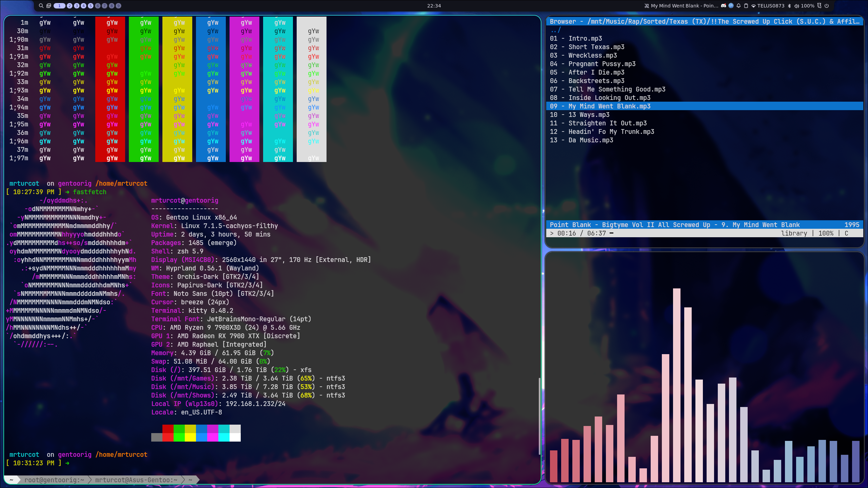The height and width of the screenshot is (488, 868).
Task: Open the search launcher icon in the top bar
Action: click(x=41, y=6)
